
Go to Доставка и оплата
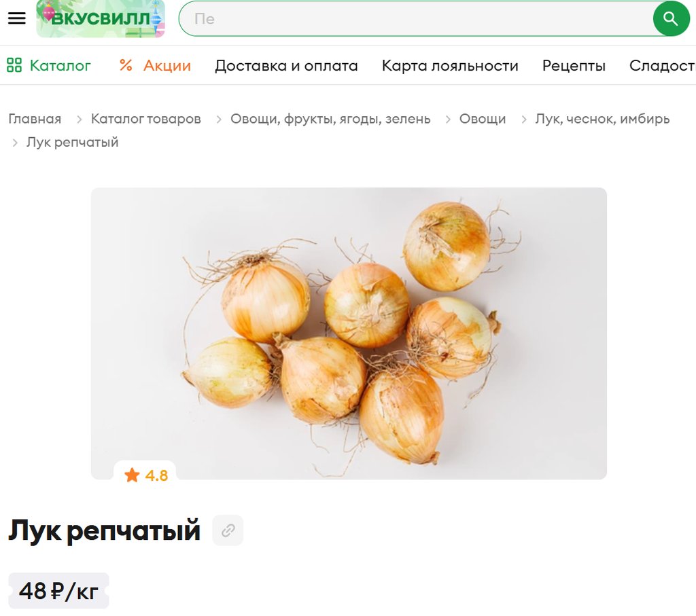tap(286, 66)
